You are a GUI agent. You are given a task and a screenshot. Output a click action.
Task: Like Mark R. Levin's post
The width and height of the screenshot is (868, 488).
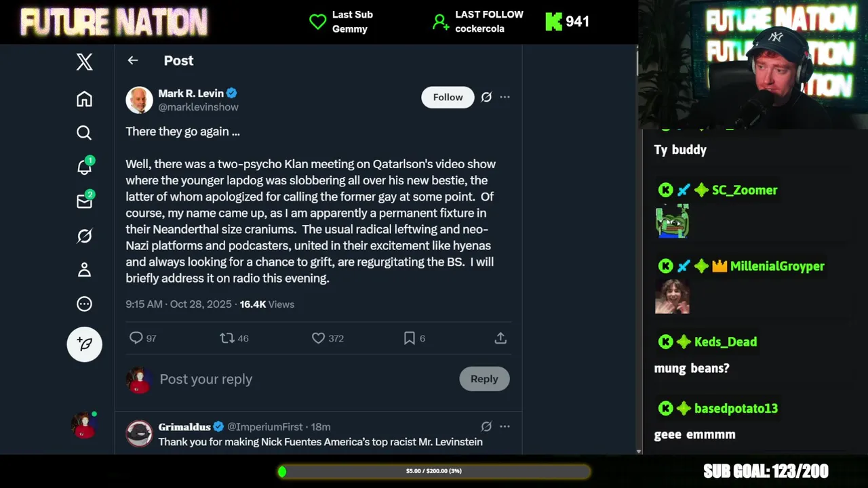click(318, 338)
